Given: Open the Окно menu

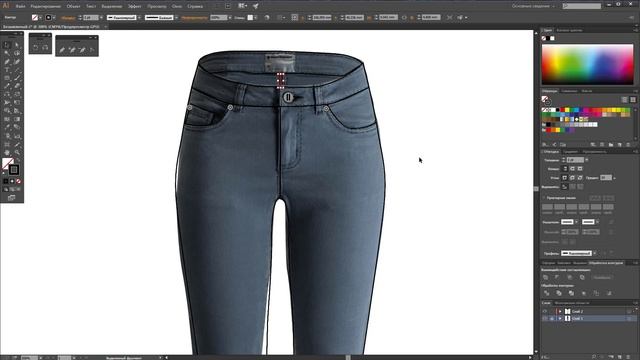Looking at the screenshot, I should pos(177,7).
